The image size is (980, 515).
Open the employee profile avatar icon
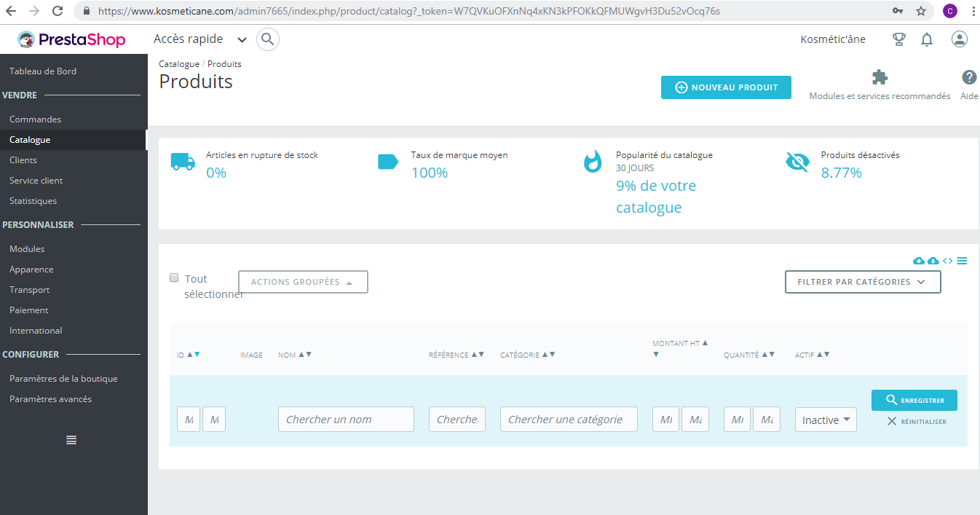(x=960, y=39)
